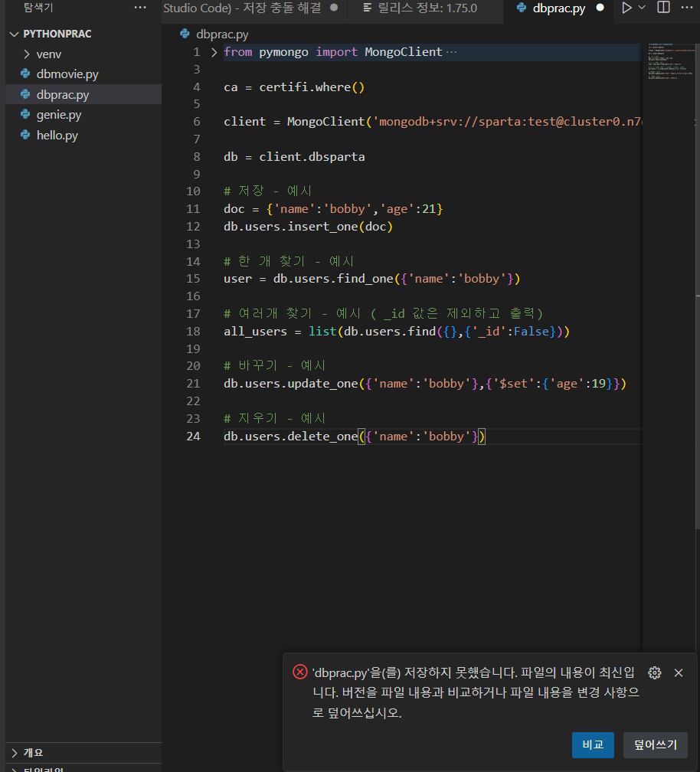
Task: Click the doc dictionary definition line
Action: [333, 209]
